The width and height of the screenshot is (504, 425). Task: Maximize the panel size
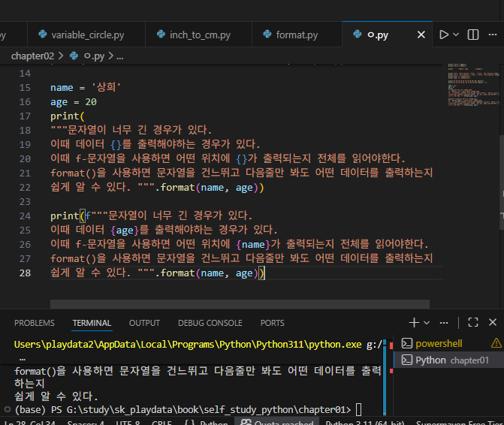[472, 322]
